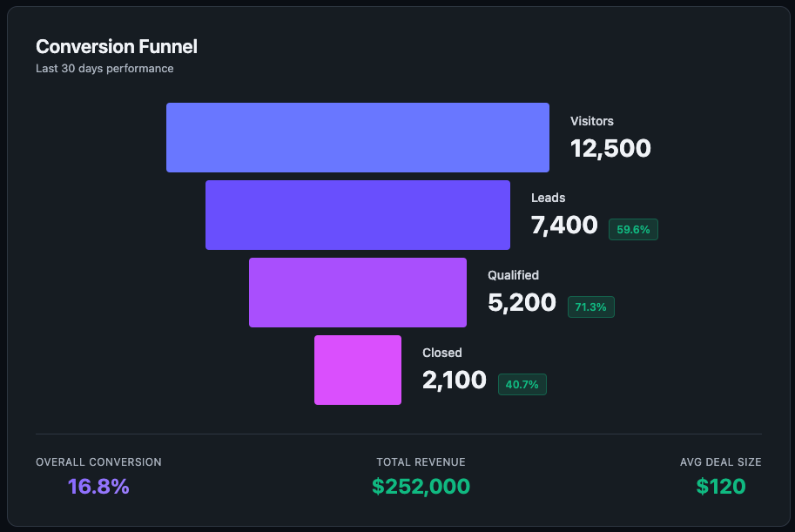Select the Last 30 days performance subtitle
Viewport: 795px width, 532px height.
coord(104,68)
